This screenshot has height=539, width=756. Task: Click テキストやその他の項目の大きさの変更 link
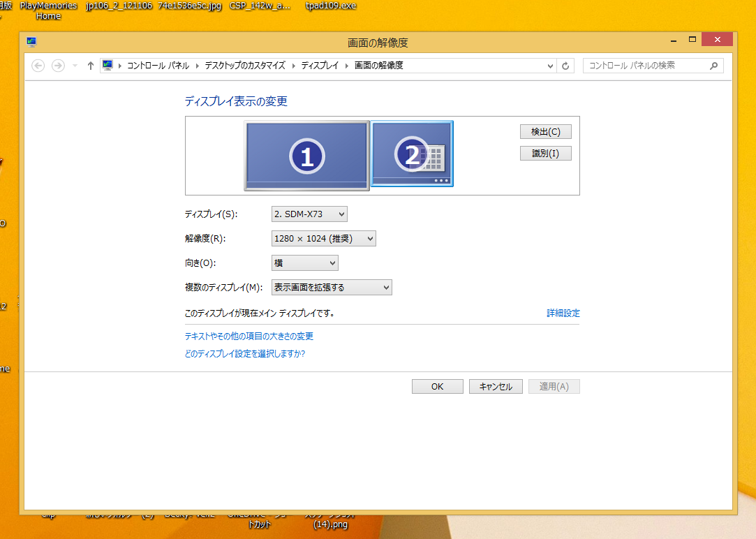(249, 337)
